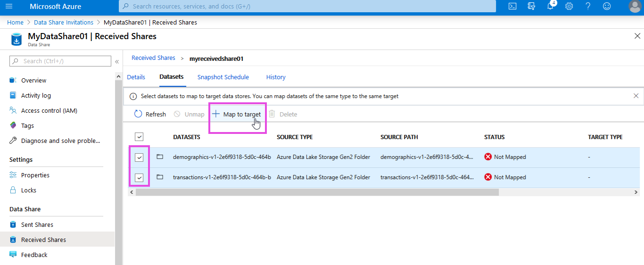The image size is (644, 265).
Task: Click Refresh in the toolbar
Action: point(150,114)
